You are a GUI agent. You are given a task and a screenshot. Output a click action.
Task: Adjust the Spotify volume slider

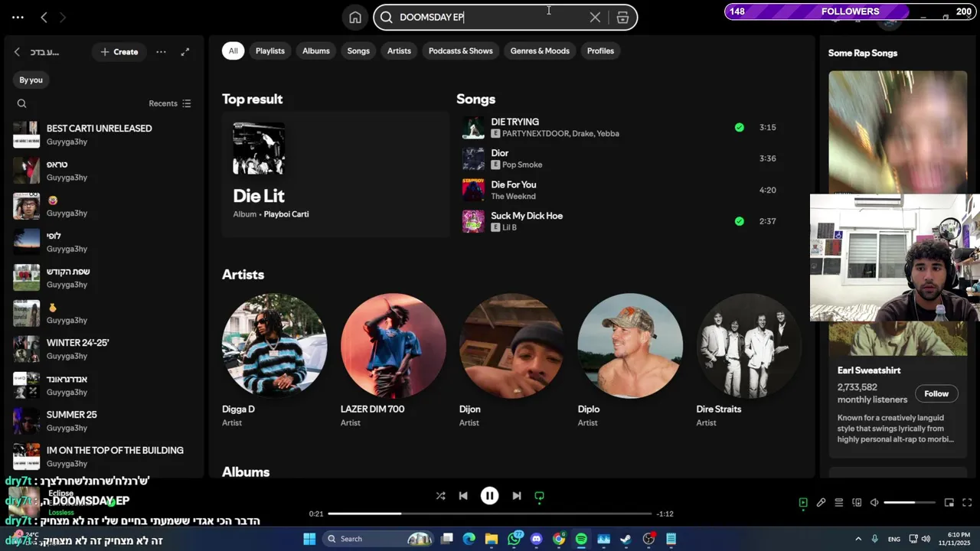(910, 503)
